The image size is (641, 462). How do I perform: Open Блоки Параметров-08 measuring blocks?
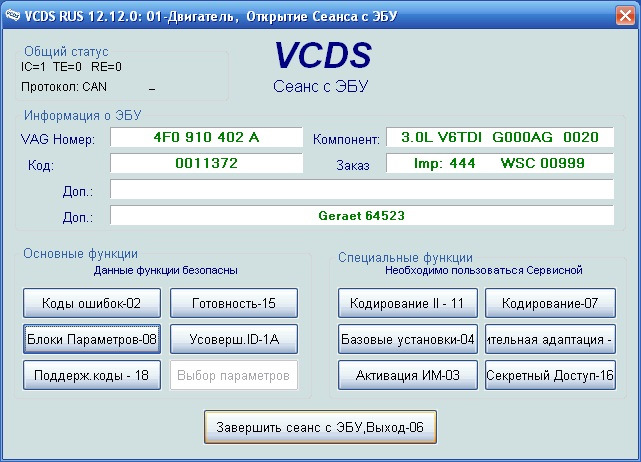92,339
